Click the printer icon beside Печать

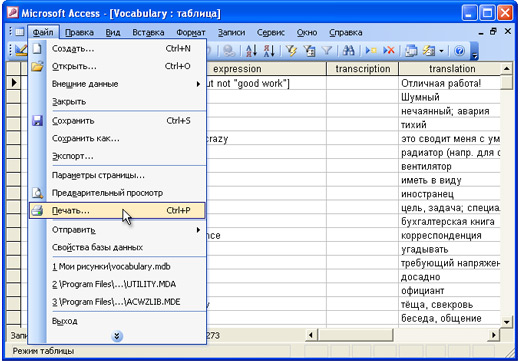(37, 211)
